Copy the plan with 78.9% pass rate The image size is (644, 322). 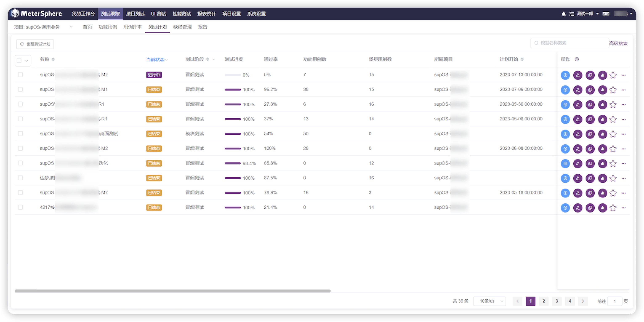point(590,193)
